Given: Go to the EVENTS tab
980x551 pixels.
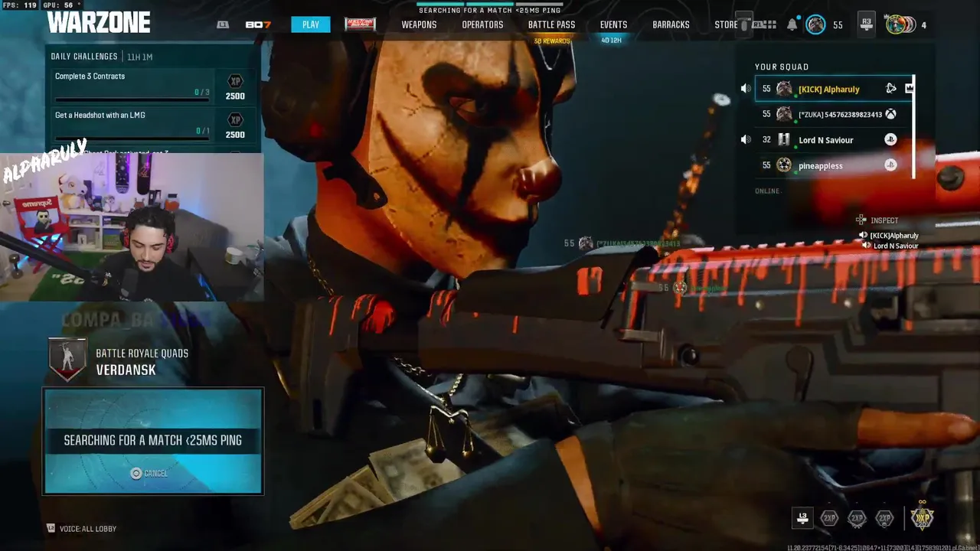Looking at the screenshot, I should [x=613, y=24].
